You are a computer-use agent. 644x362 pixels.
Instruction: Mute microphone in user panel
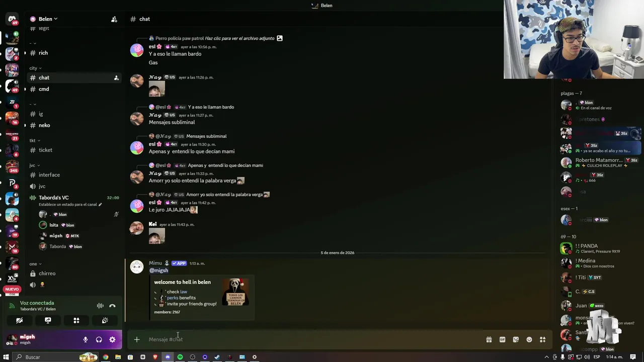(86, 340)
